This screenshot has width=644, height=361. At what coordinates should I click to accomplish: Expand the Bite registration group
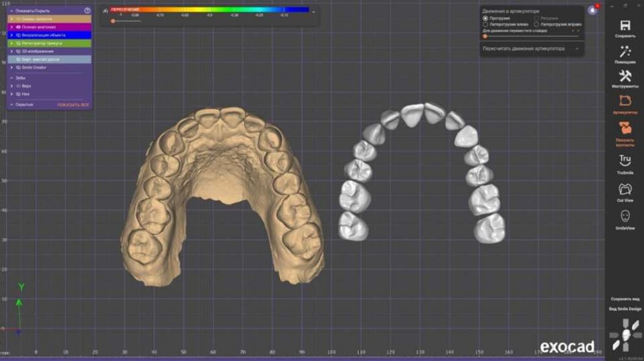[x=11, y=43]
